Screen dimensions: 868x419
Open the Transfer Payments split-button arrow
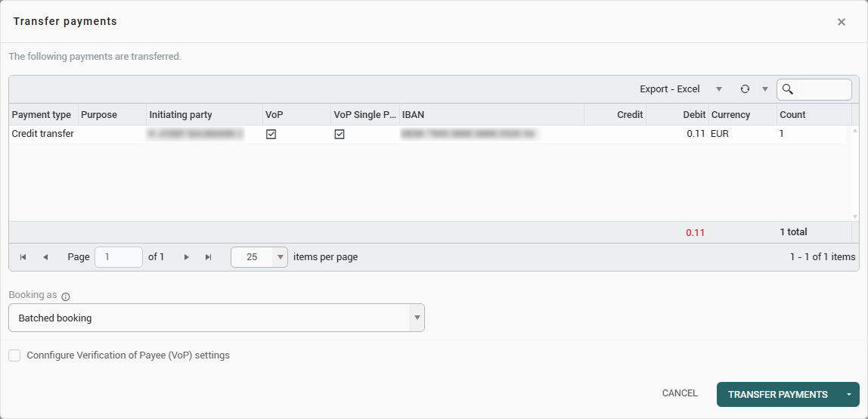click(849, 395)
